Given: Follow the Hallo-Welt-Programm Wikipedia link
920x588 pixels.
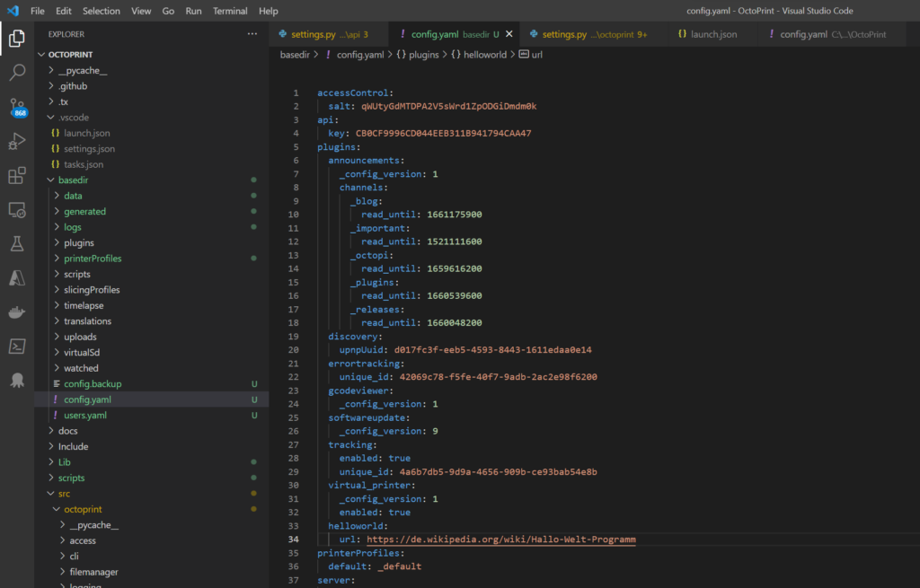Looking at the screenshot, I should click(x=501, y=540).
